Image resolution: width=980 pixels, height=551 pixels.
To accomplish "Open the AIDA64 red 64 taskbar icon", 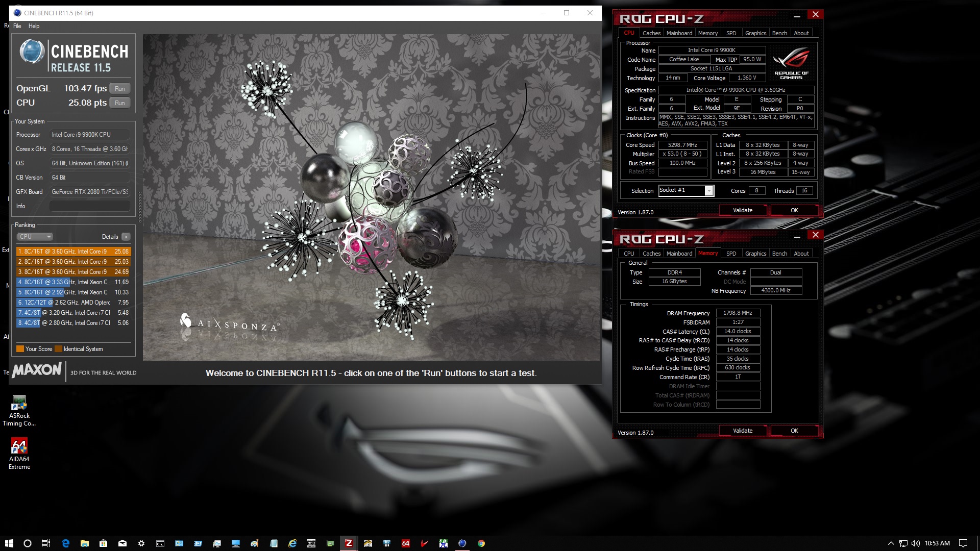I will 406,543.
